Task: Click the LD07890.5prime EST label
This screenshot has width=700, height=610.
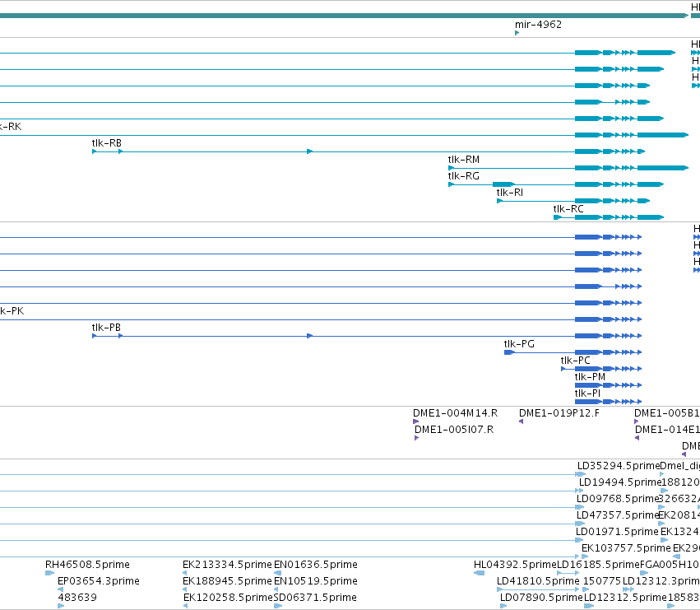Action: point(541,598)
